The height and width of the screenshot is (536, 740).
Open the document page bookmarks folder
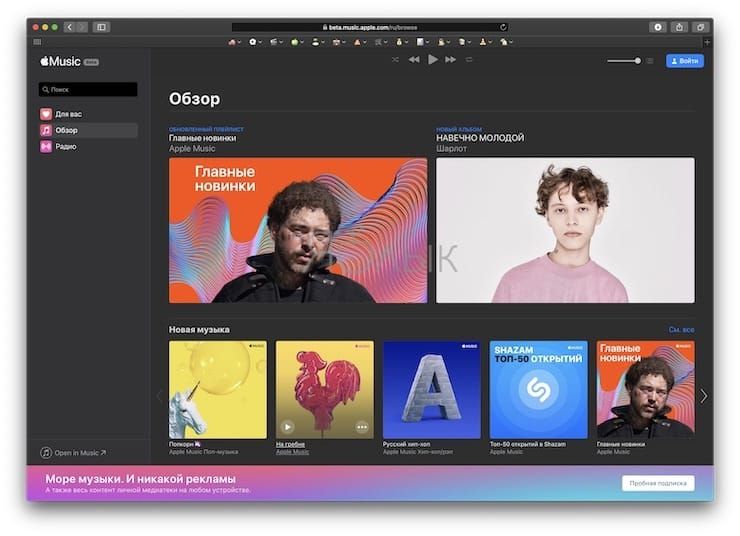[x=420, y=42]
